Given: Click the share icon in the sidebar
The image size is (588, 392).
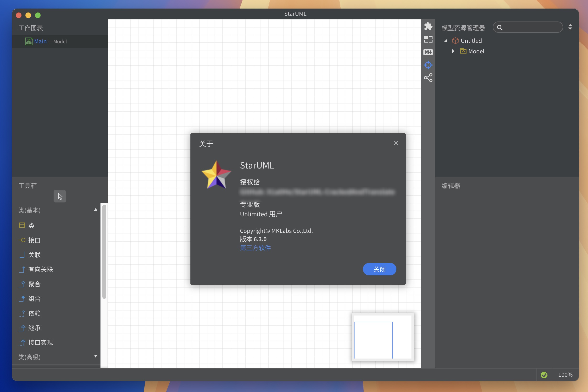Looking at the screenshot, I should (428, 78).
